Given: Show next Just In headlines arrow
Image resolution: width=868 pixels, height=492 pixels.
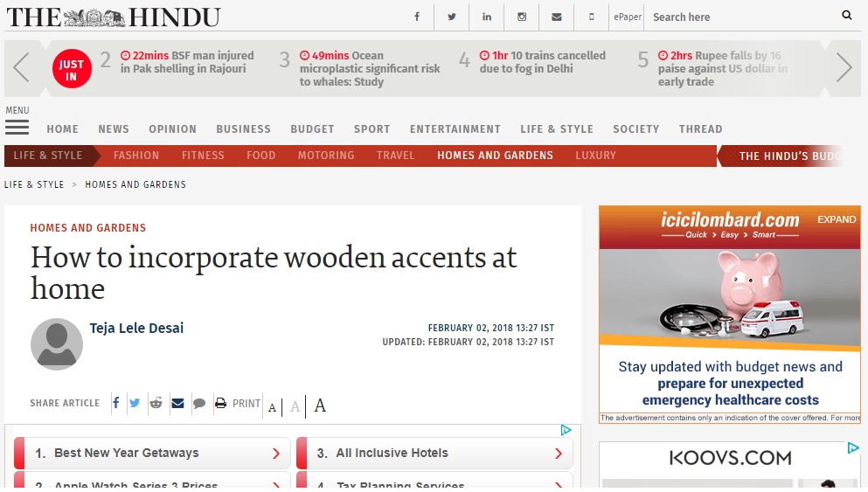Looking at the screenshot, I should pyautogui.click(x=844, y=68).
